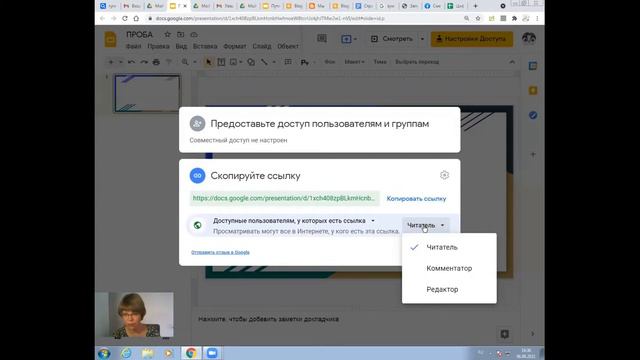The image size is (640, 360).
Task: Bookmark page with star in address bar
Action: pos(478,18)
